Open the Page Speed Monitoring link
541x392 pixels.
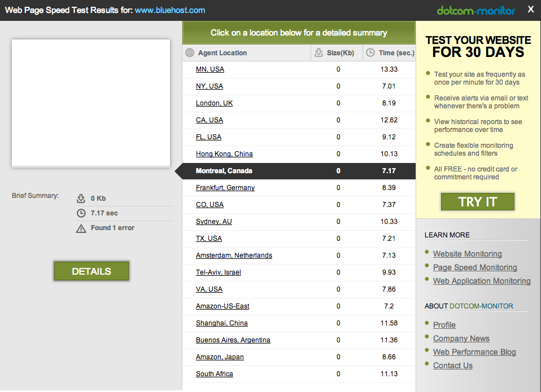[x=475, y=267]
